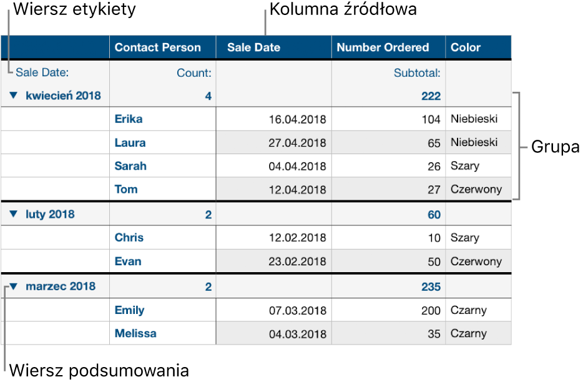588x387 pixels.
Task: Select the date cell 27.04.2018
Action: [274, 142]
